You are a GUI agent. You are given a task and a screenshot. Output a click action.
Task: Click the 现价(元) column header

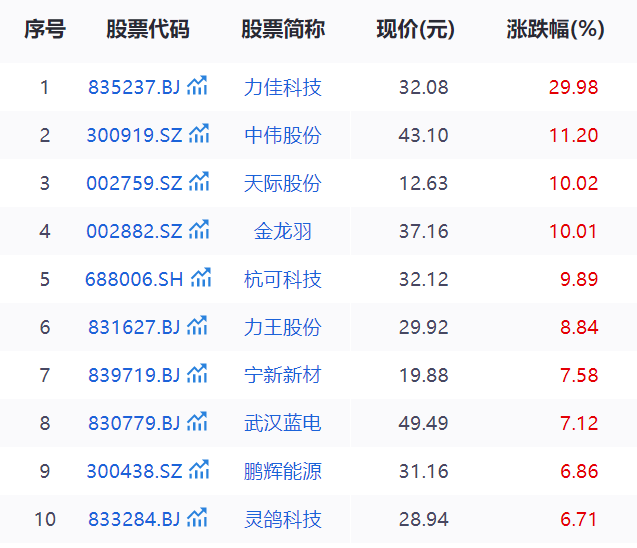[x=415, y=30]
